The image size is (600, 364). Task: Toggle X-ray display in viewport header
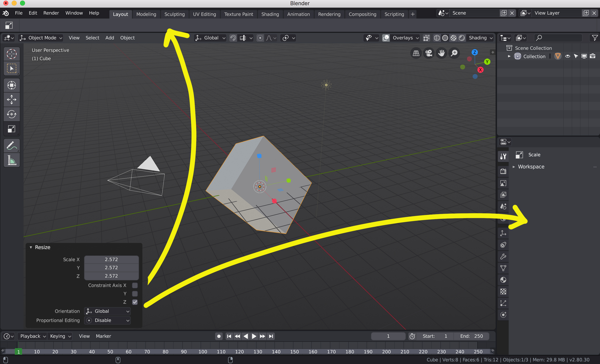426,38
